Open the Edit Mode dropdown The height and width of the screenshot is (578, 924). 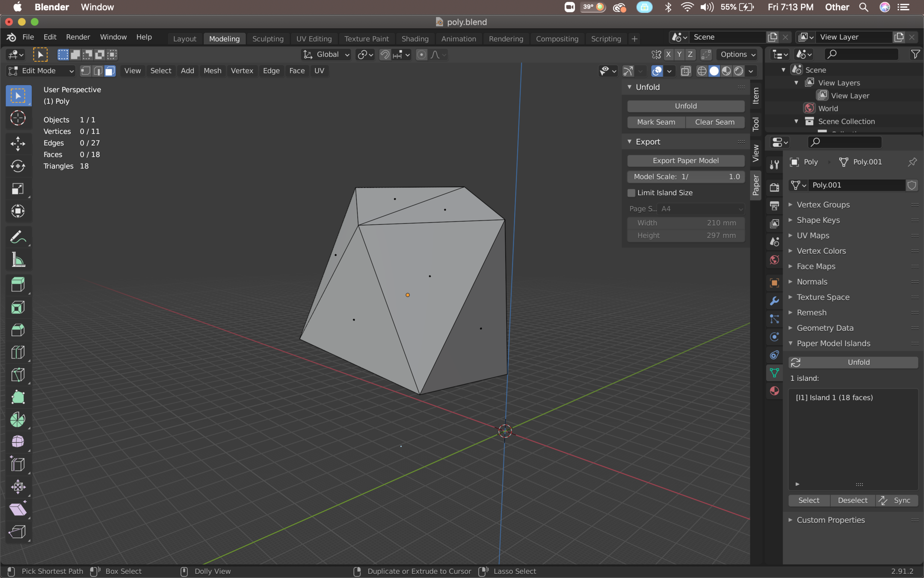(41, 71)
